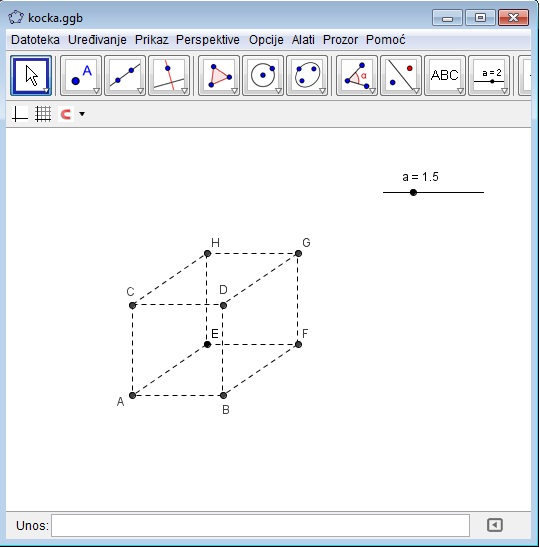Choose the Line through Two Points tool

125,75
